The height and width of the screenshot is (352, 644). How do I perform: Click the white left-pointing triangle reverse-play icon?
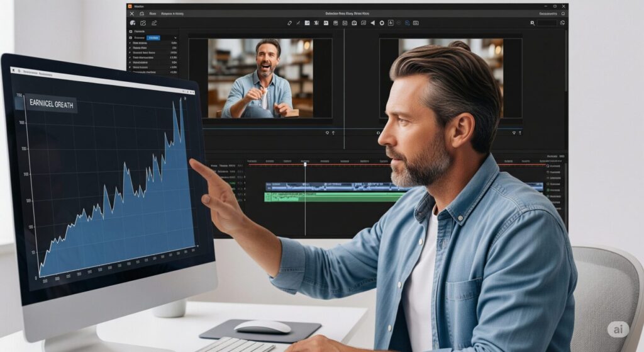pyautogui.click(x=372, y=23)
